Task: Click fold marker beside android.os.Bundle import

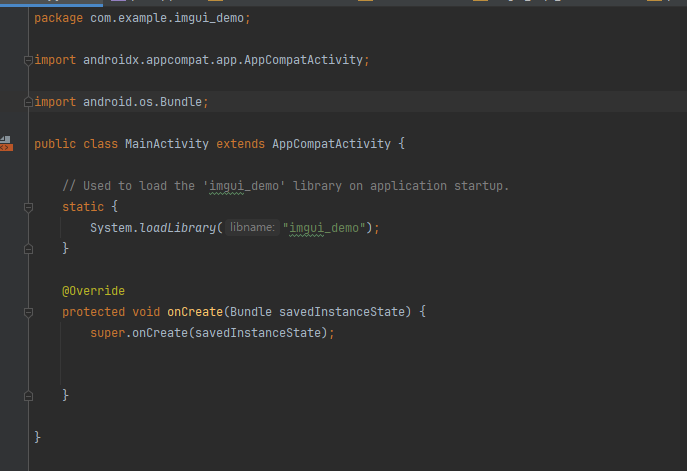Action: click(x=28, y=102)
